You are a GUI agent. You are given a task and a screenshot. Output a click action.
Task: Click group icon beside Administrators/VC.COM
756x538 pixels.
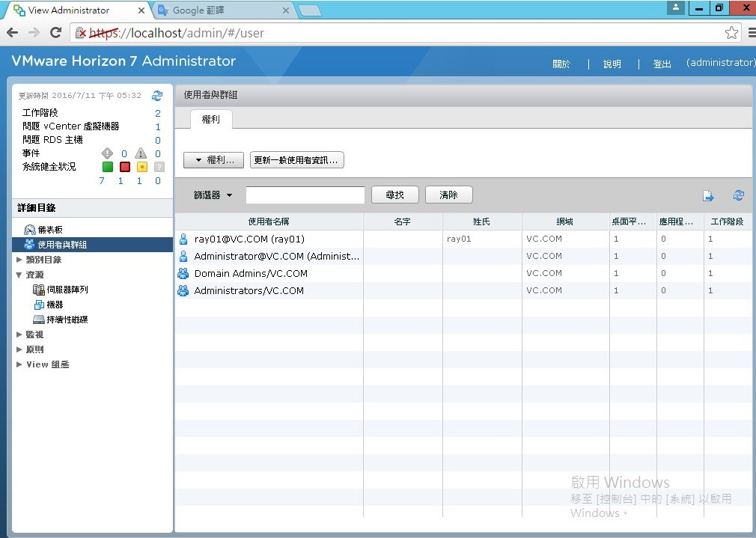click(x=183, y=290)
